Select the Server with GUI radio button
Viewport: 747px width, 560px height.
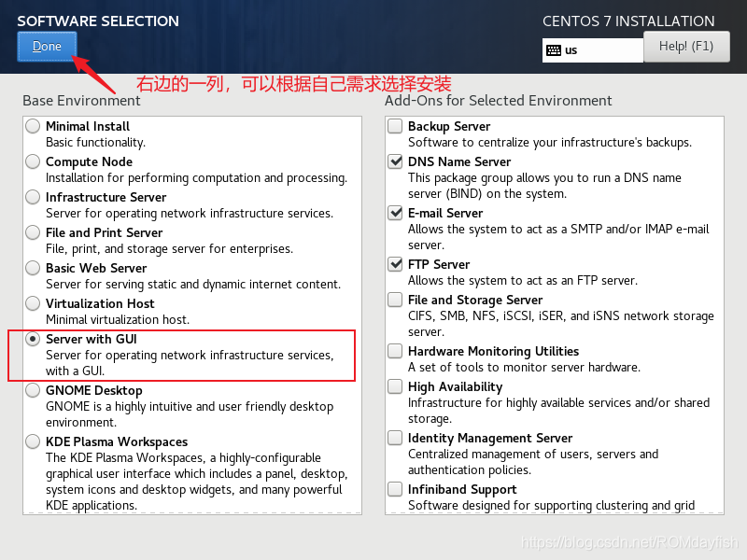pos(33,339)
